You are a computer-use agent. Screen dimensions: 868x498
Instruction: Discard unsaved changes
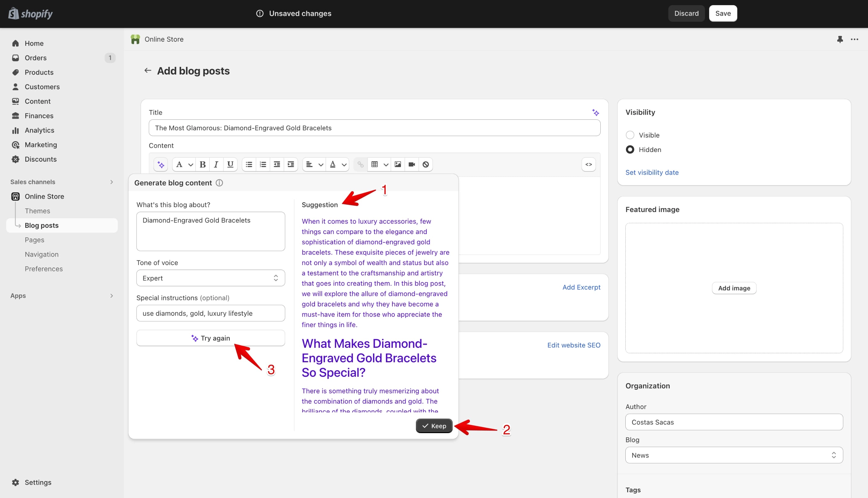(686, 13)
